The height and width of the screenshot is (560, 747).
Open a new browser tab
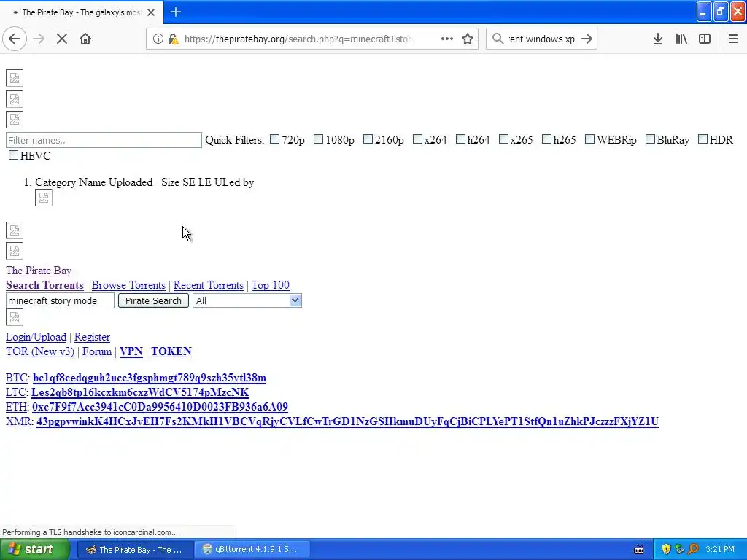(x=175, y=12)
